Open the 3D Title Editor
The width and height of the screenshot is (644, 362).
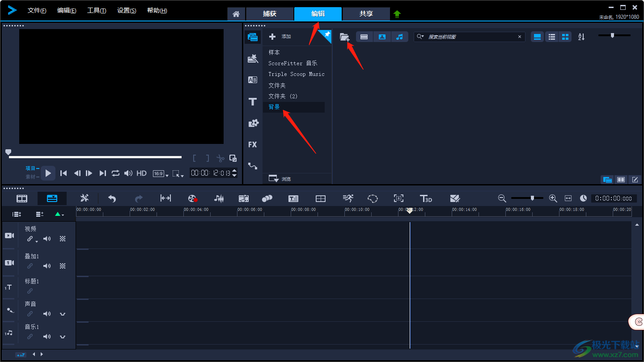[x=426, y=198]
